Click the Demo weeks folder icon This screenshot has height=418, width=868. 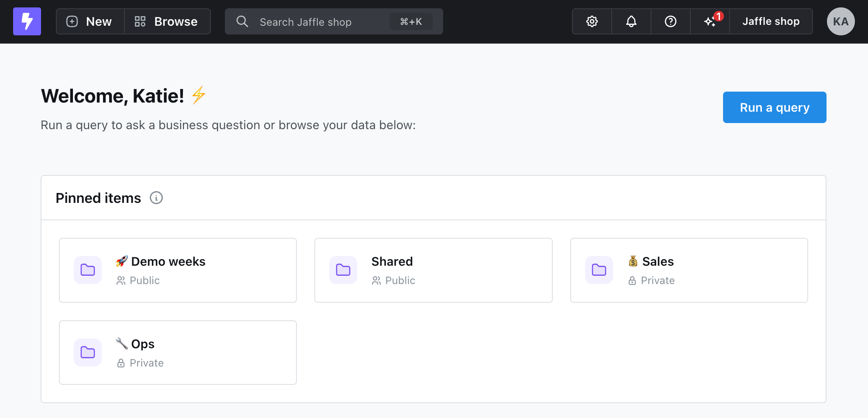point(88,270)
